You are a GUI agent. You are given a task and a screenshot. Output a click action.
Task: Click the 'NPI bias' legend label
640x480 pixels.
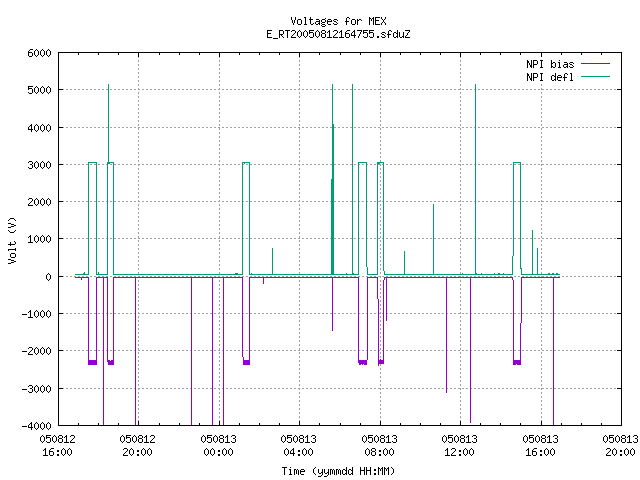click(x=550, y=64)
